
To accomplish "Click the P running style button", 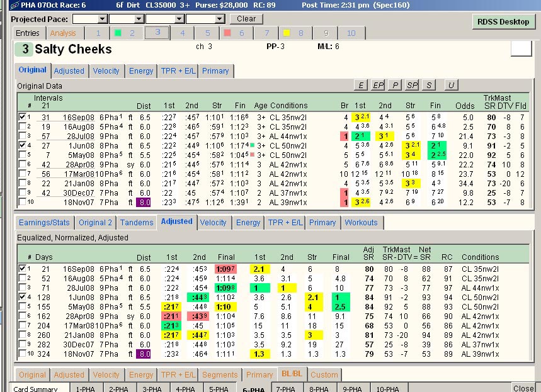I will (395, 85).
